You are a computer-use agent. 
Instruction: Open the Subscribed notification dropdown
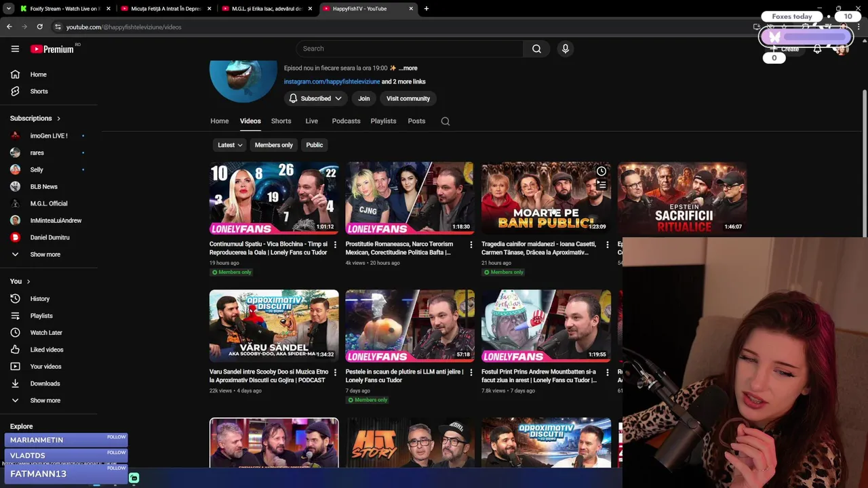(316, 99)
